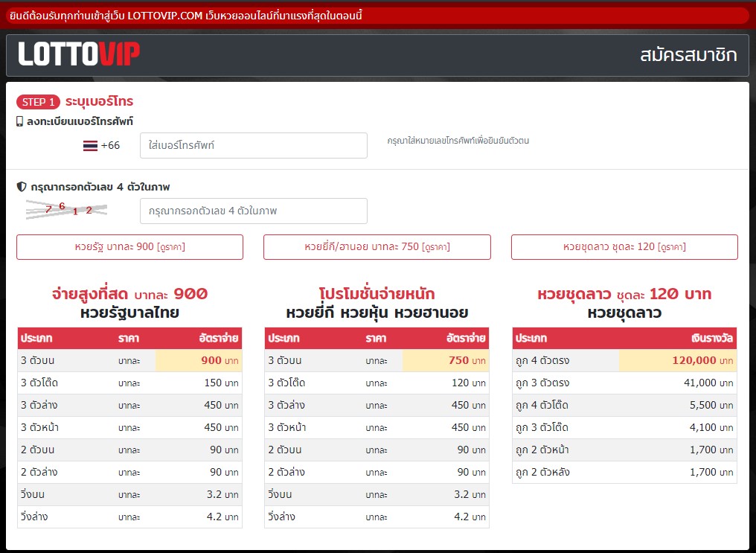Click the หวยชุดลาว ชุดละ 120 button

[625, 247]
